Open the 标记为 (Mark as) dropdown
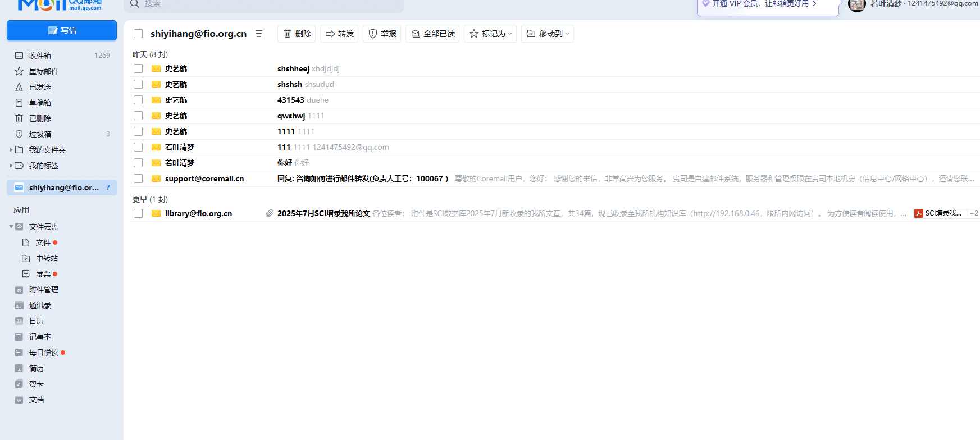The width and height of the screenshot is (980, 440). pos(490,34)
